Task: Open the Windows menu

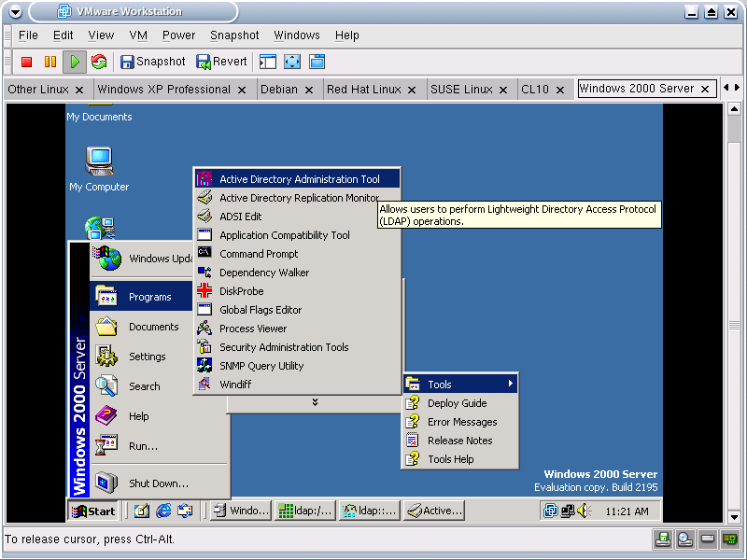Action: [x=297, y=35]
